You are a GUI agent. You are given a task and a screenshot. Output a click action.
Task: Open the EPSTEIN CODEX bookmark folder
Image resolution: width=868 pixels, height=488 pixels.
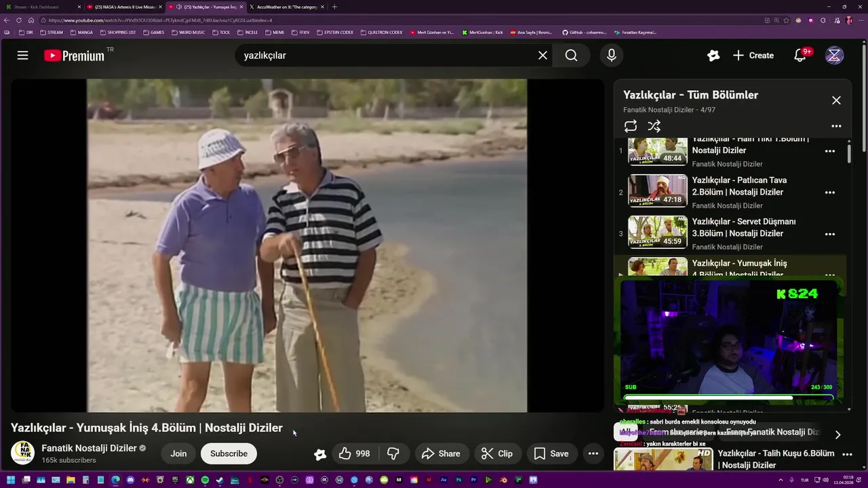pyautogui.click(x=335, y=32)
